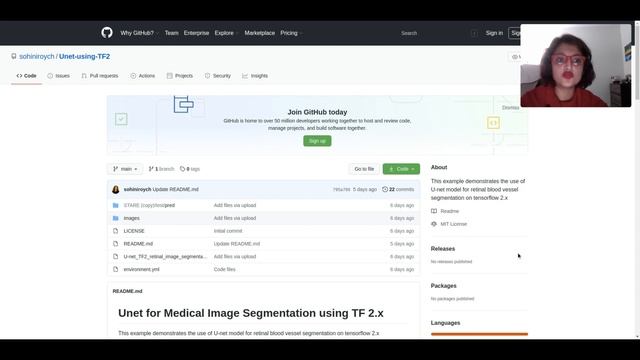The width and height of the screenshot is (640, 360).
Task: Click the sohiniroych avatar in commit row
Action: [116, 189]
